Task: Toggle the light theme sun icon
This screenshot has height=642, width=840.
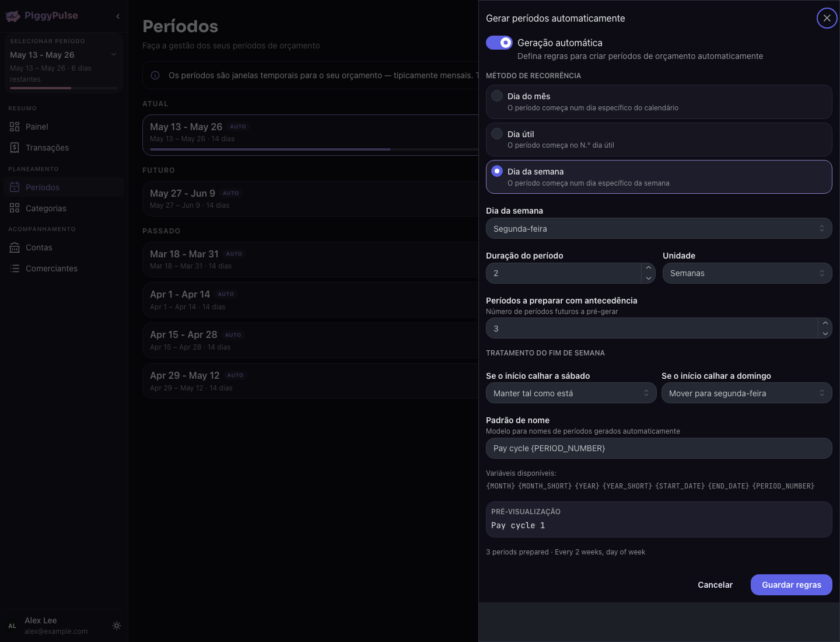Action: click(117, 626)
